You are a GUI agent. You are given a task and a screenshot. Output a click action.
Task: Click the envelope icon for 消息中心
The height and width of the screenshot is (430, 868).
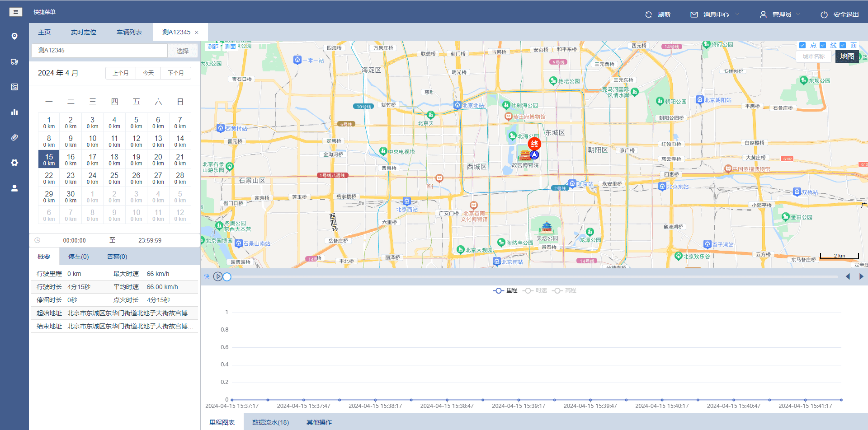click(694, 14)
